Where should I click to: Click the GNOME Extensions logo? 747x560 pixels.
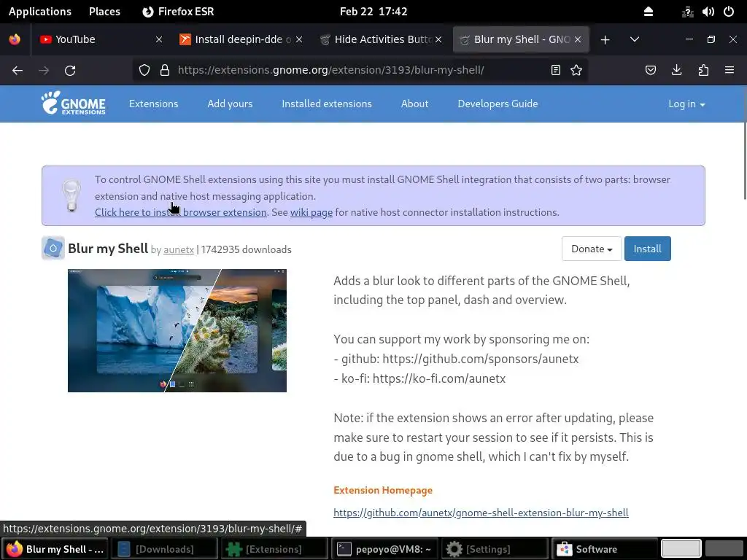tap(74, 103)
